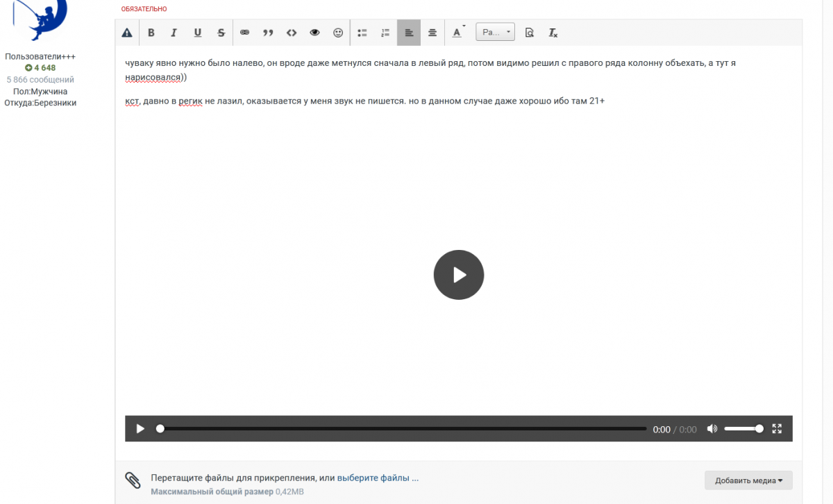The width and height of the screenshot is (833, 504).
Task: Enter fullscreen mode for the video
Action: coord(777,429)
